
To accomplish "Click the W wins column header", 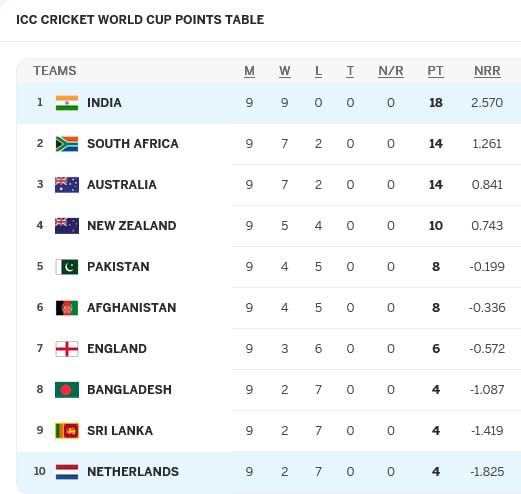I will [x=285, y=71].
